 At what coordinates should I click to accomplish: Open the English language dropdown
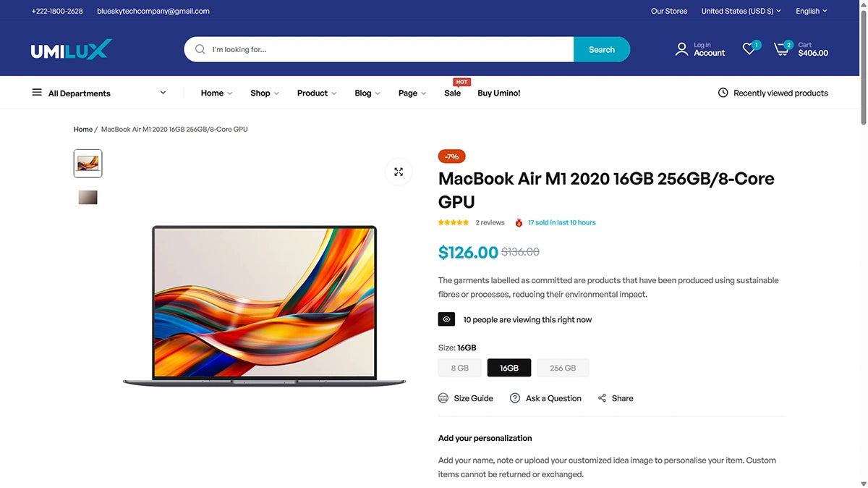point(811,11)
